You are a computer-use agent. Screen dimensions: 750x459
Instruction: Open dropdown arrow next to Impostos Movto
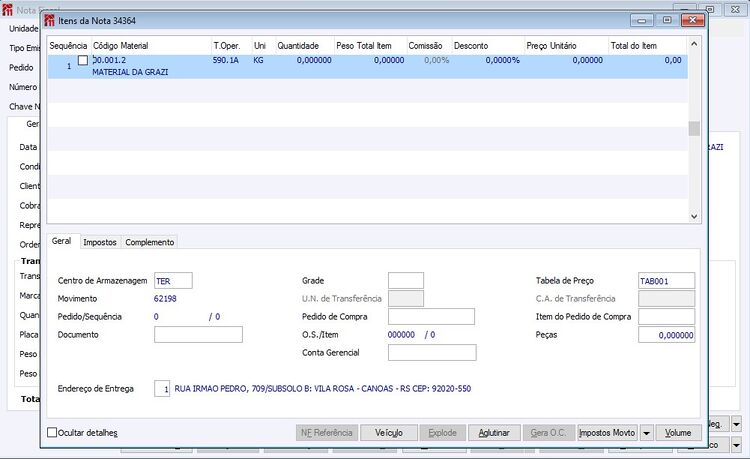646,433
